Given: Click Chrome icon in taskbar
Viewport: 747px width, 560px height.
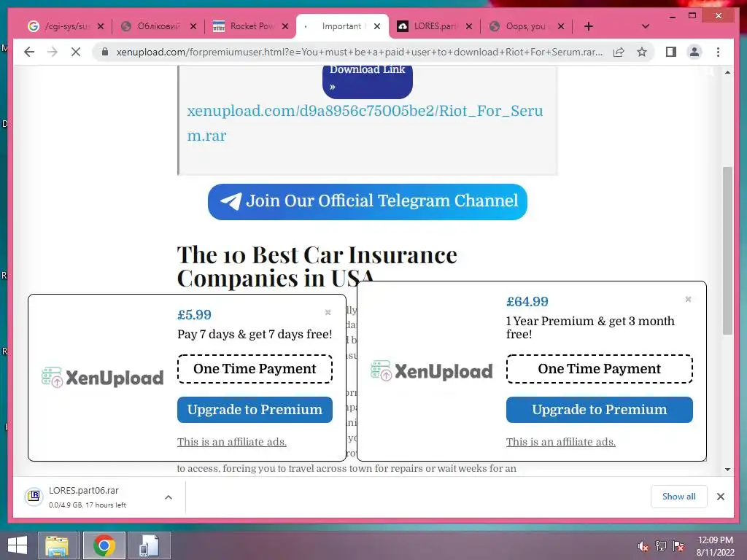Looking at the screenshot, I should pyautogui.click(x=104, y=545).
